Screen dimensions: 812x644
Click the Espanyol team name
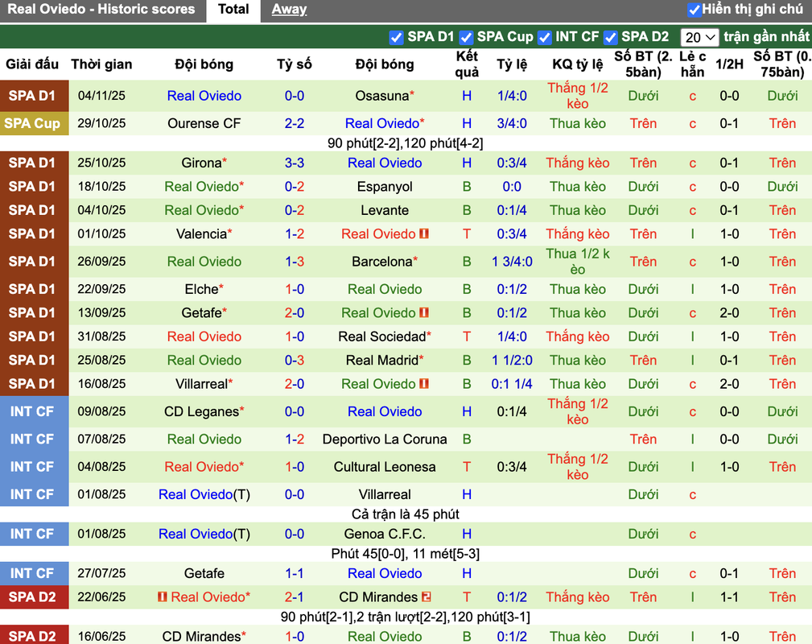click(385, 187)
